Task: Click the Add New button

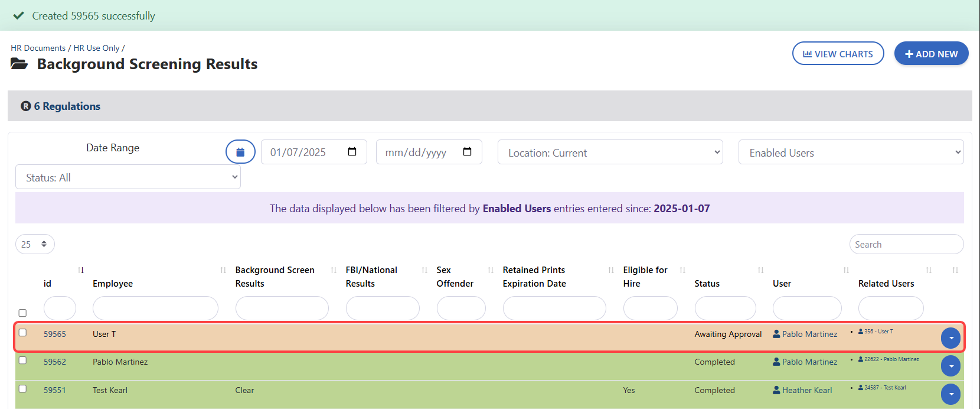Action: (931, 54)
